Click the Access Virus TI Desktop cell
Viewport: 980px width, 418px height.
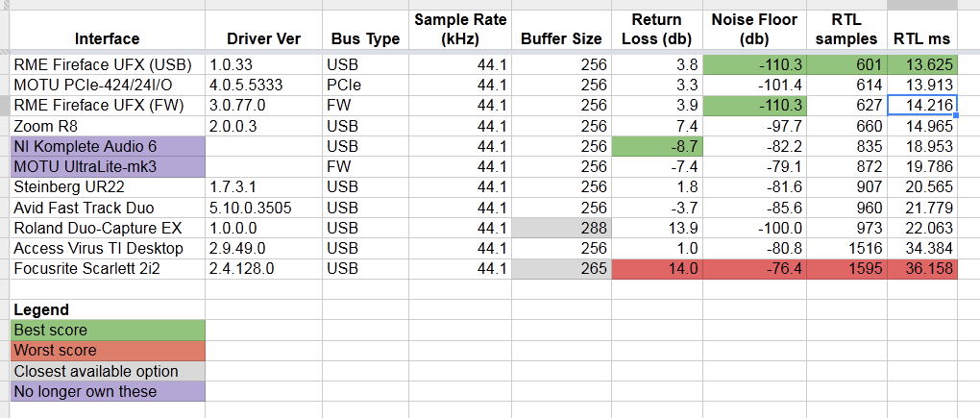pyautogui.click(x=108, y=249)
